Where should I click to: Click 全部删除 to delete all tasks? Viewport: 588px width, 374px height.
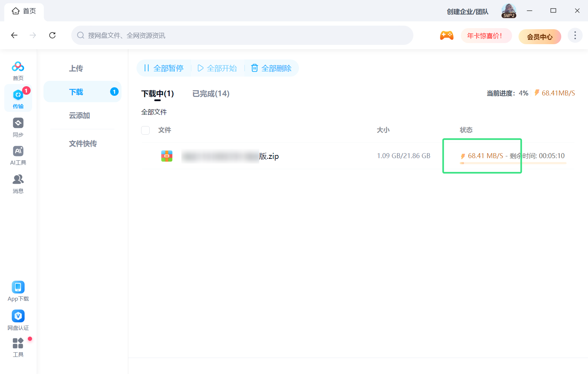click(272, 68)
